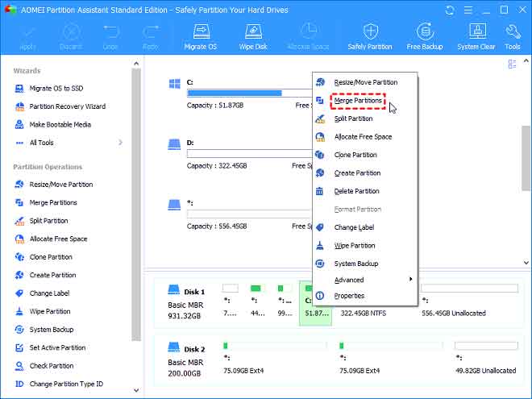Screen dimensions: 532x399
Task: Select the 556.45GB unallocated list entry
Action: click(239, 214)
